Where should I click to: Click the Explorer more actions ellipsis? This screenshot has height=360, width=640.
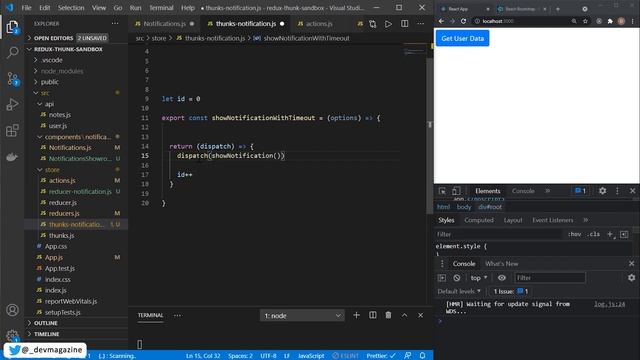pos(115,24)
